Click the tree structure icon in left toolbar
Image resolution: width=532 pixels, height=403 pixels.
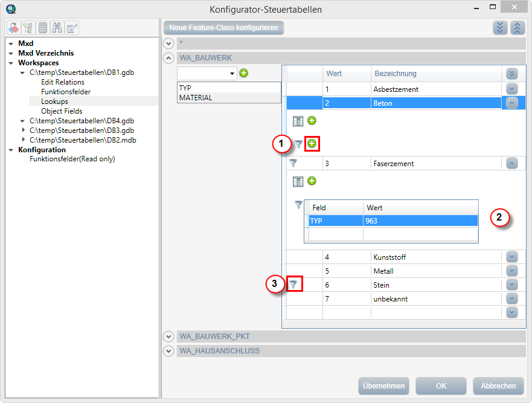coord(28,28)
